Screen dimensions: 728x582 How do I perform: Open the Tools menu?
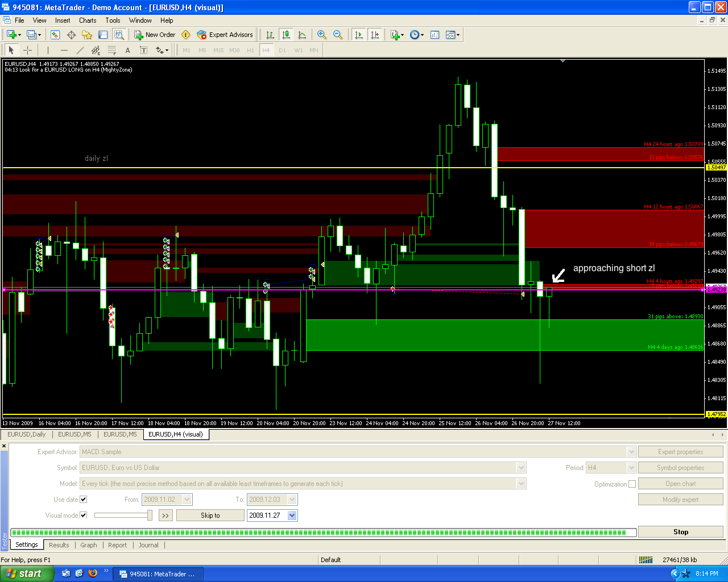pos(113,20)
